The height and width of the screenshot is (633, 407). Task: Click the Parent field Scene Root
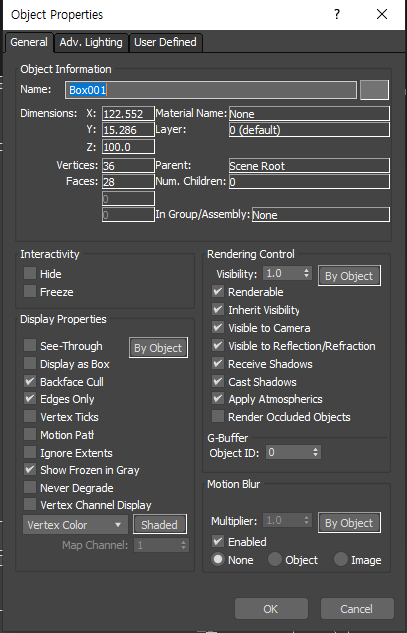(x=309, y=166)
